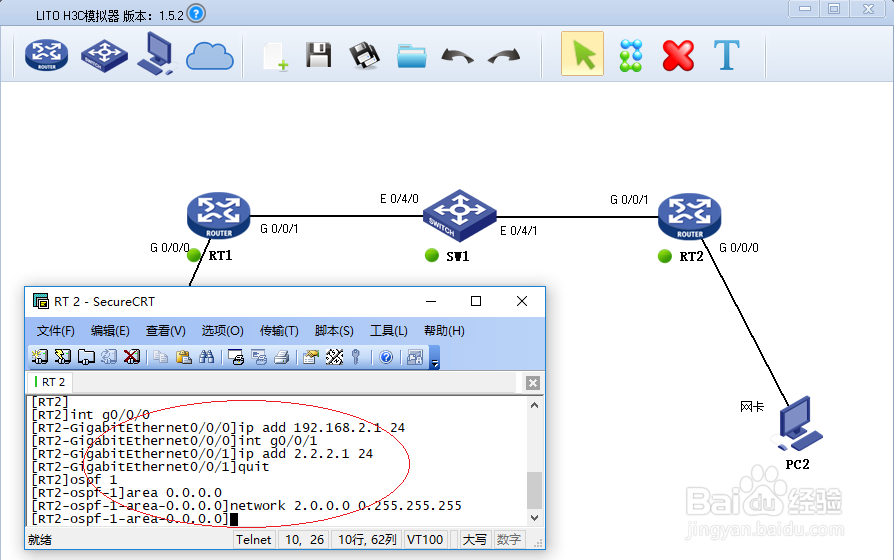Screen dimensions: 894x560
Task: Click the 'E 0/4/0' interface label
Action: tap(399, 198)
